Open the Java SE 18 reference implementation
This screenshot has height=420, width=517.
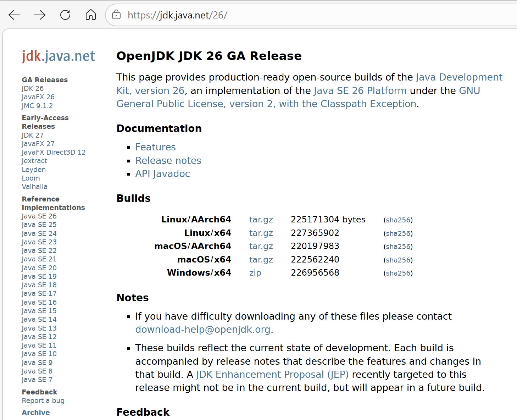[39, 285]
